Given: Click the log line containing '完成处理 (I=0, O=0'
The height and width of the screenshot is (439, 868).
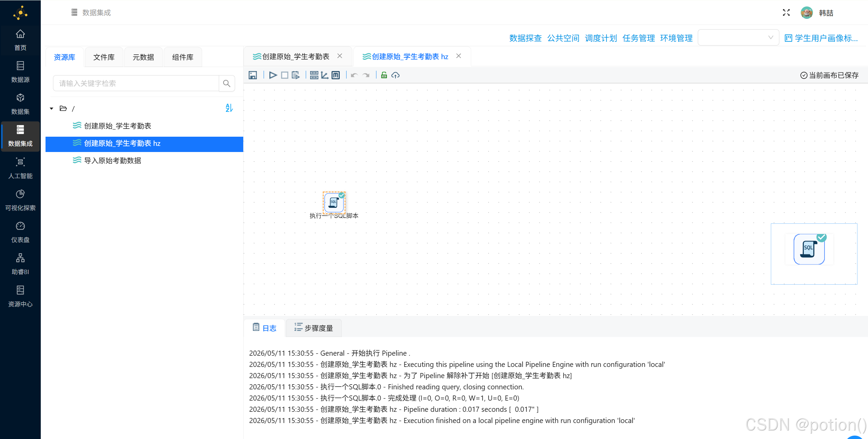Looking at the screenshot, I should 384,398.
